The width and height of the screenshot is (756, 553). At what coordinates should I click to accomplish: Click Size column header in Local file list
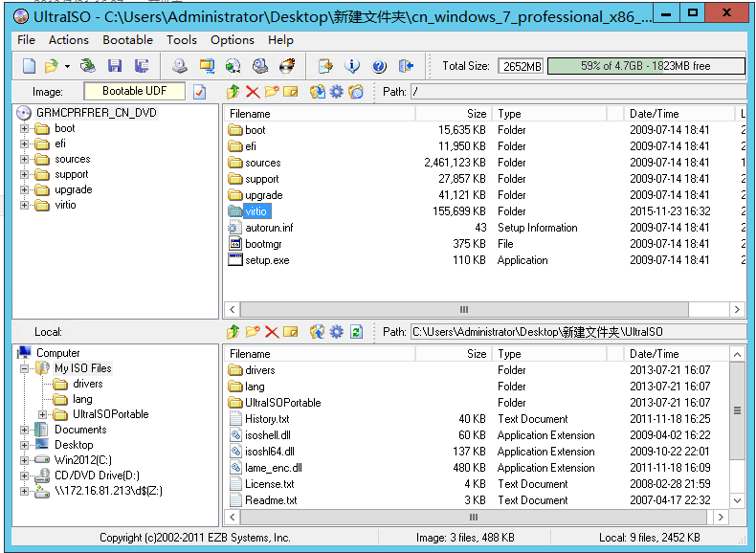454,354
